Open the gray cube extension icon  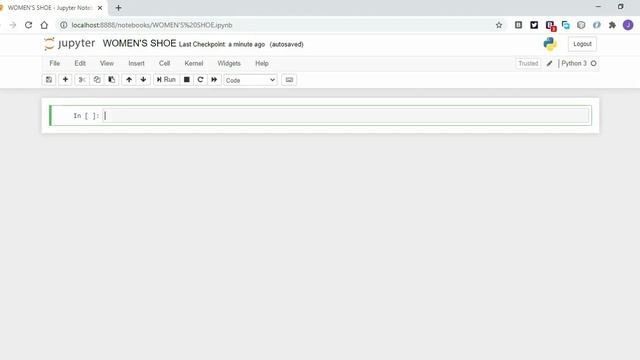pyautogui.click(x=581, y=25)
